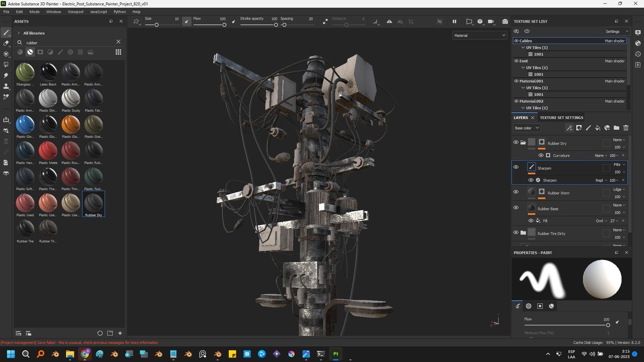Add a folder group in Layers panel
Viewport: 644px width, 362px height.
point(616,128)
